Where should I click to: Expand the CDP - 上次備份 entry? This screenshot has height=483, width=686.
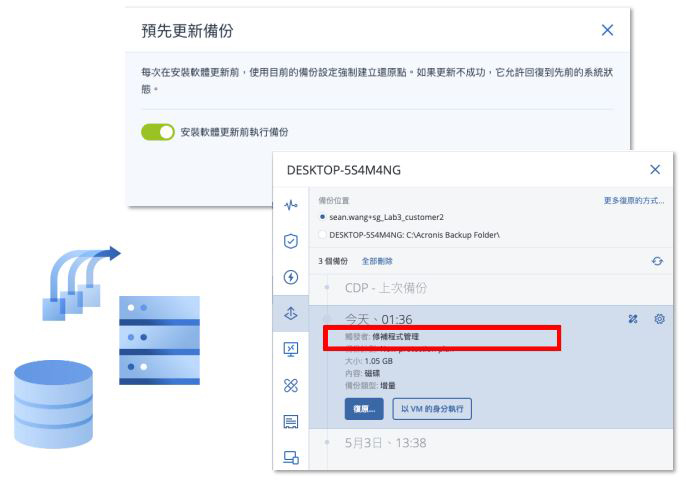point(385,288)
